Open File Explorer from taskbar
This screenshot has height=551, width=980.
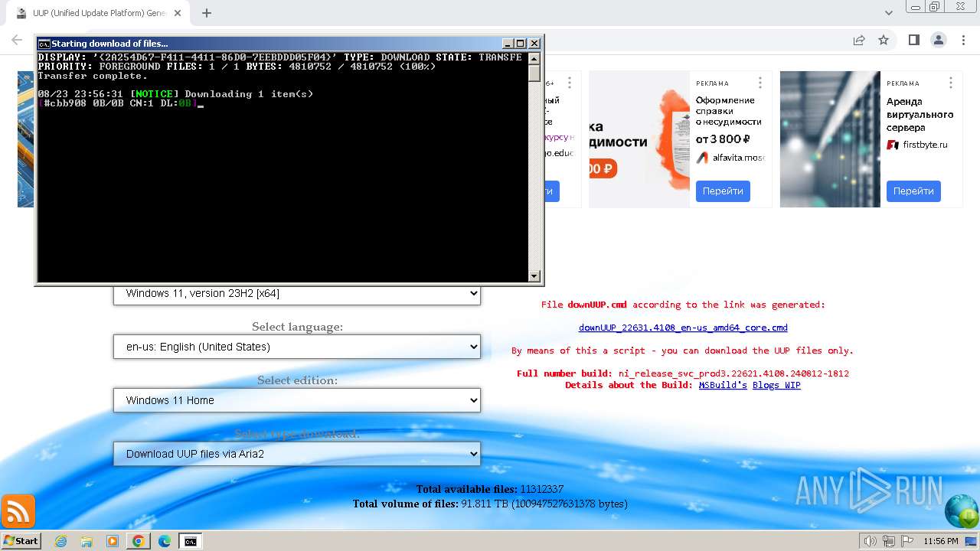pyautogui.click(x=87, y=541)
